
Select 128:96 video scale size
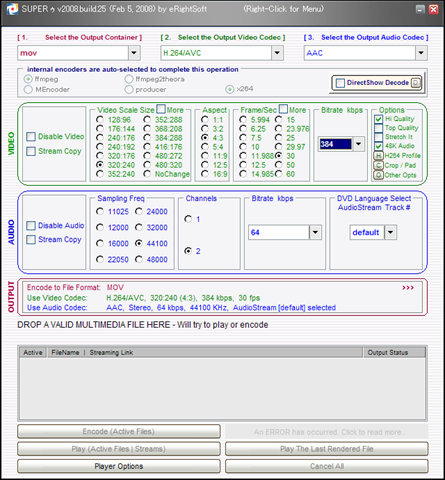coord(100,120)
